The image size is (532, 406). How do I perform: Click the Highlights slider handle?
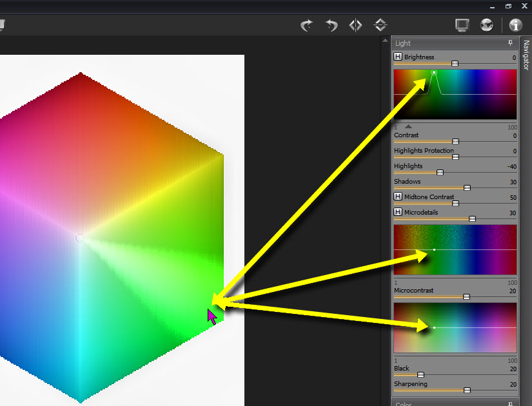coord(440,172)
